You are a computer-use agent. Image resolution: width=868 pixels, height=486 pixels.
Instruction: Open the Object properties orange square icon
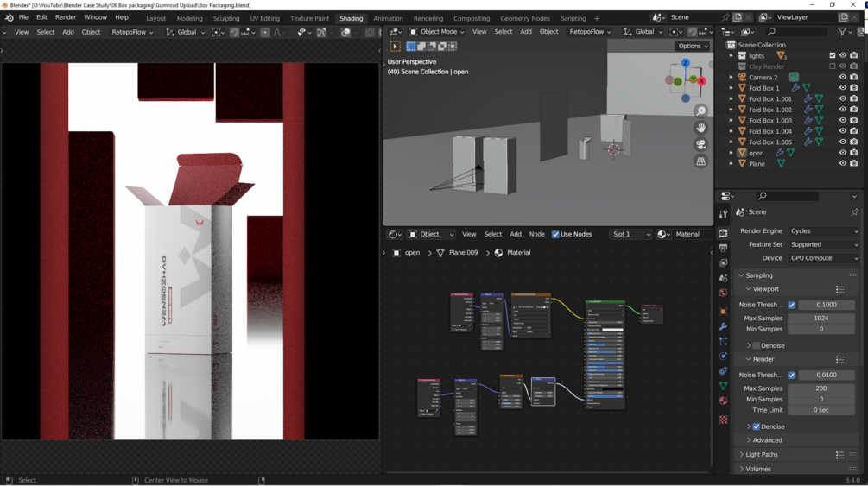(x=723, y=312)
